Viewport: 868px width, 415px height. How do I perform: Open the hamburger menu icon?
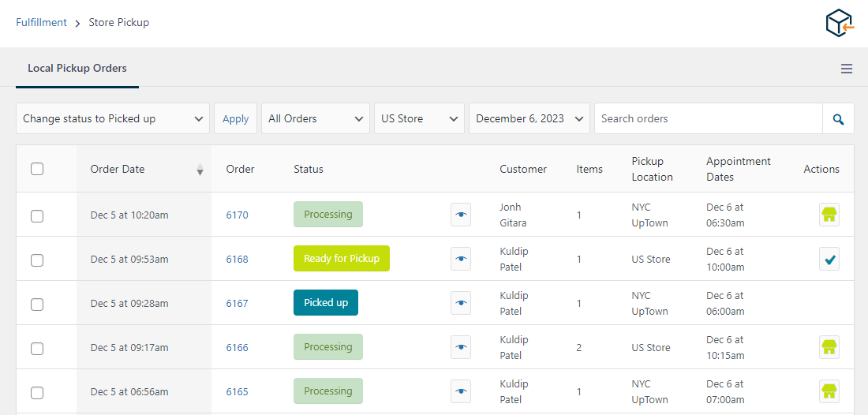click(x=846, y=69)
